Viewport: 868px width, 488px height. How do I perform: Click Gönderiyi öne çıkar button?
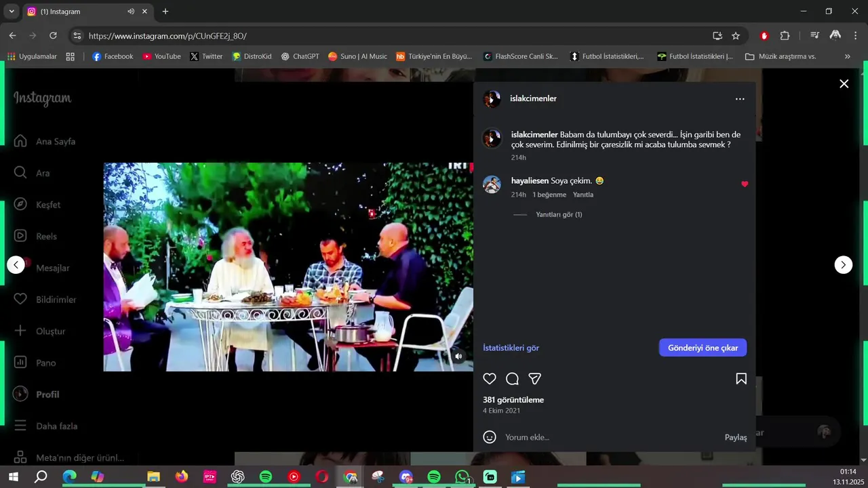point(703,348)
